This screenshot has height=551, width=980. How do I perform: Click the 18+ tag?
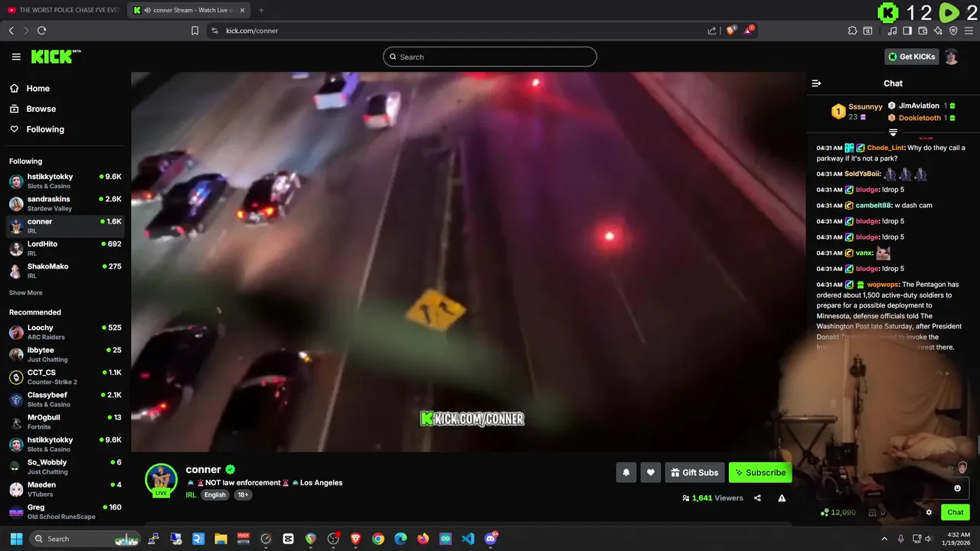click(x=243, y=494)
